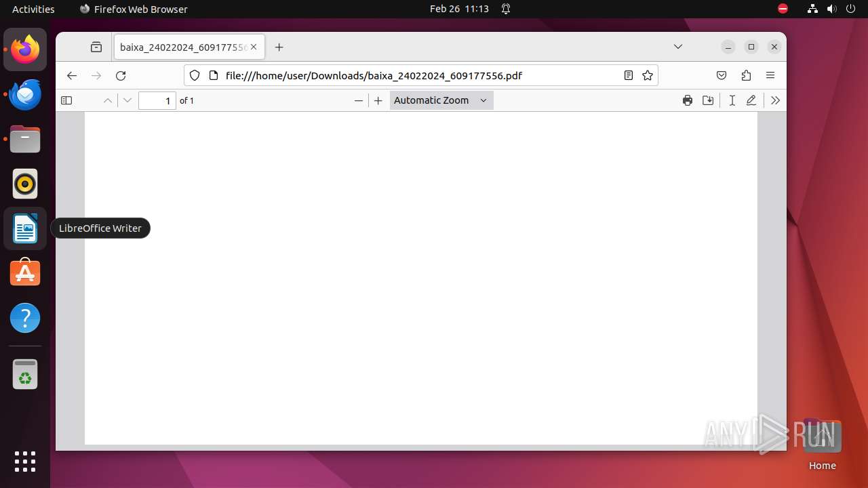
Task: Zoom out of the PDF
Action: tap(359, 100)
